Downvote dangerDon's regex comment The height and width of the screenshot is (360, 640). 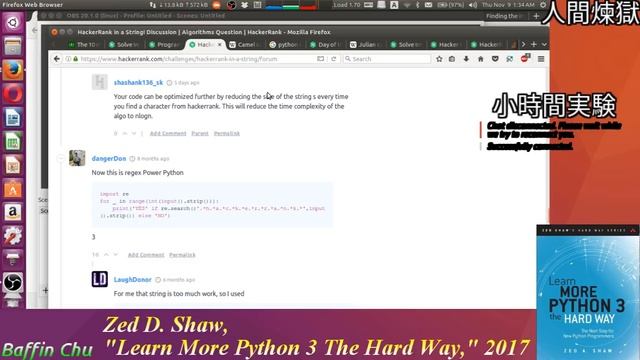[116, 255]
